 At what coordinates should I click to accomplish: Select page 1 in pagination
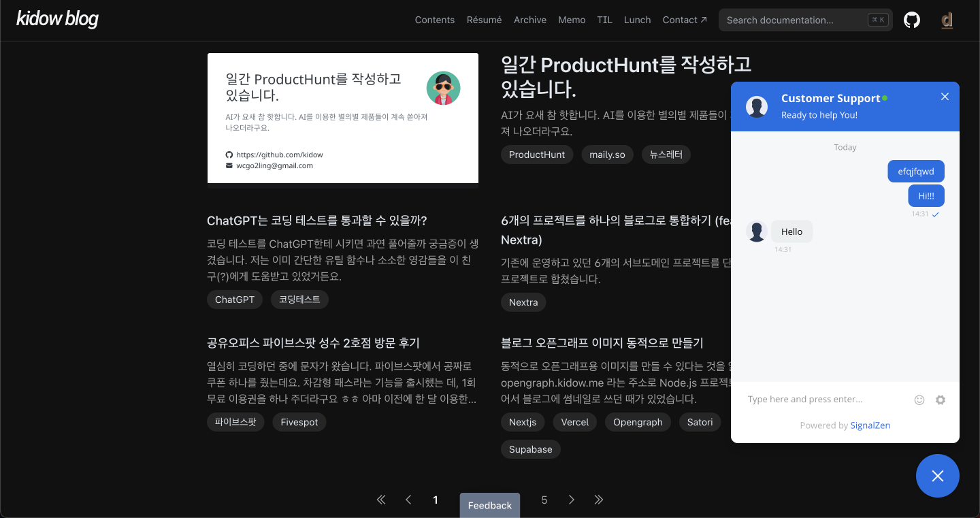point(436,500)
